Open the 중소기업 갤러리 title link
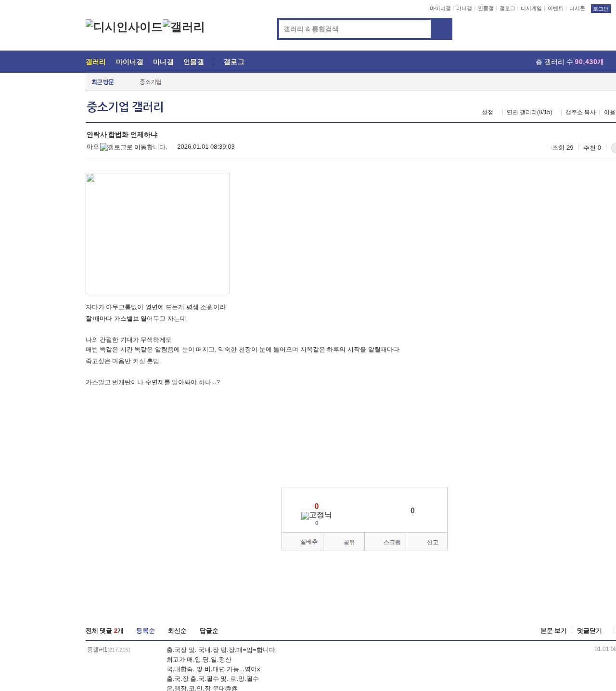 click(x=125, y=107)
